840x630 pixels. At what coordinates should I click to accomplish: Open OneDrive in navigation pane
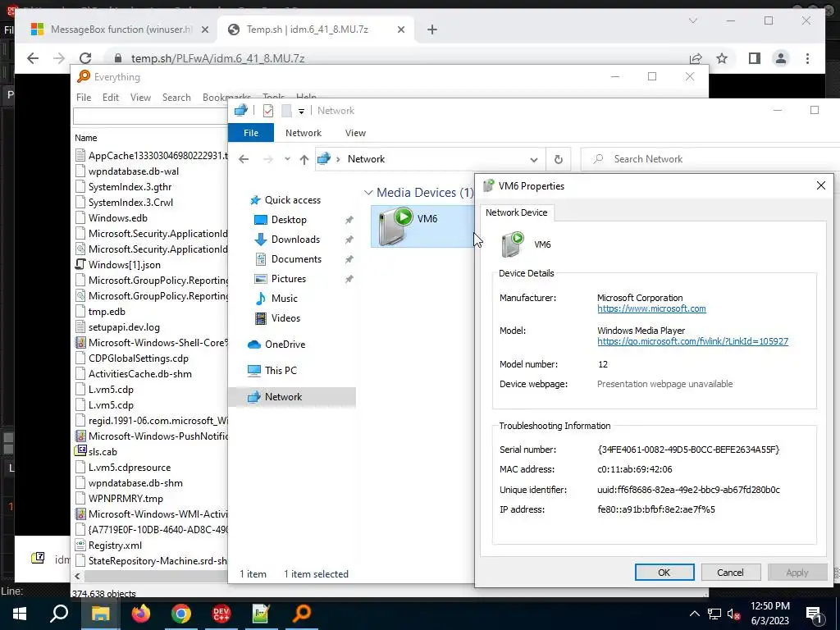click(285, 345)
